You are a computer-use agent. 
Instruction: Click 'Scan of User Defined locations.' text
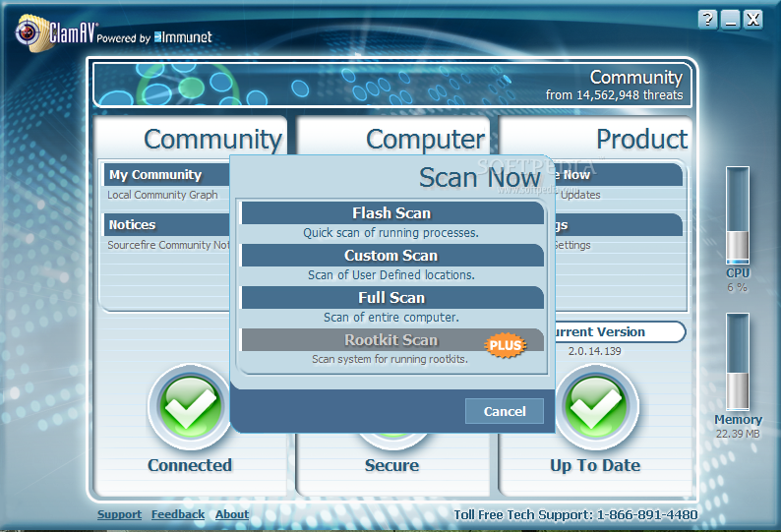[x=391, y=275]
